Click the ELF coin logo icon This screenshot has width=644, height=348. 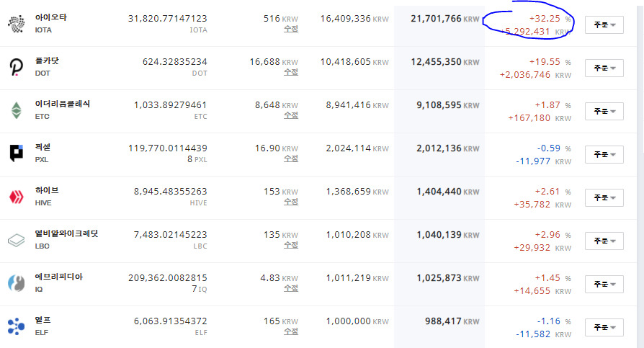[x=17, y=326]
